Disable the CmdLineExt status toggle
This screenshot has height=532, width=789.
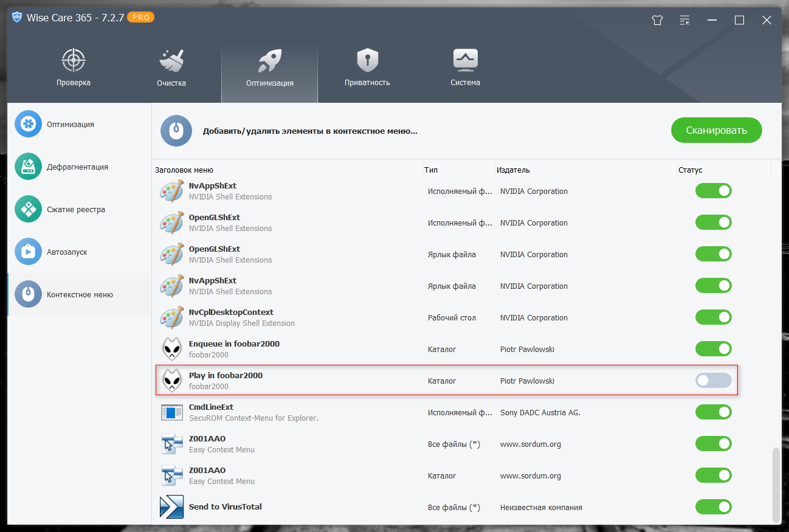tap(714, 412)
